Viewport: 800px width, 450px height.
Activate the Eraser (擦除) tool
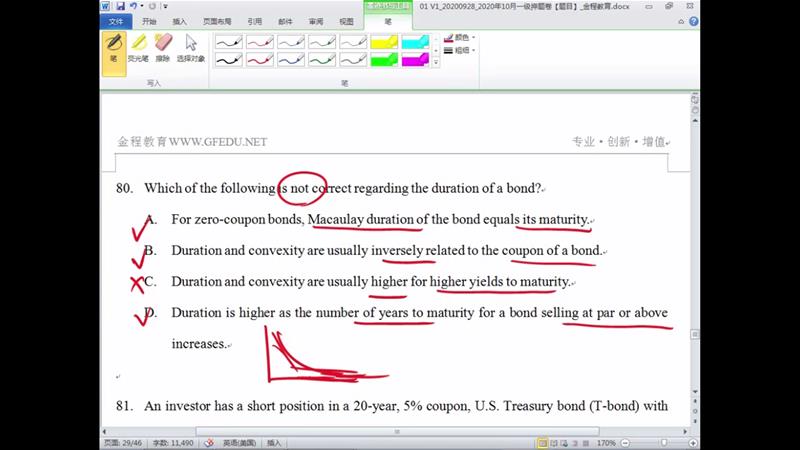click(163, 48)
